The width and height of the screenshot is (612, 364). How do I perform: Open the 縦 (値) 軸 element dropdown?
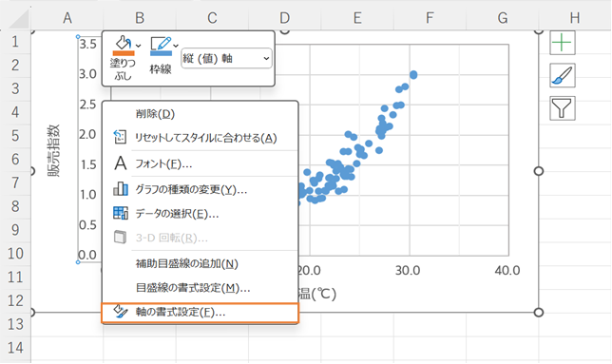(226, 59)
